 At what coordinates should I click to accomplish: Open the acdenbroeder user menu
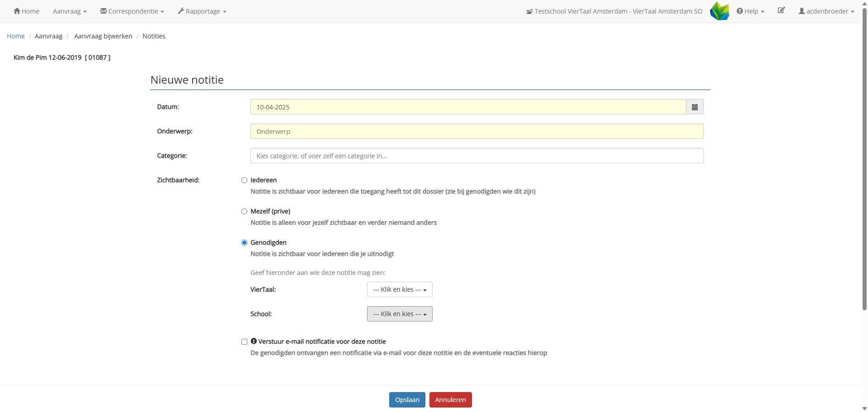click(x=826, y=11)
